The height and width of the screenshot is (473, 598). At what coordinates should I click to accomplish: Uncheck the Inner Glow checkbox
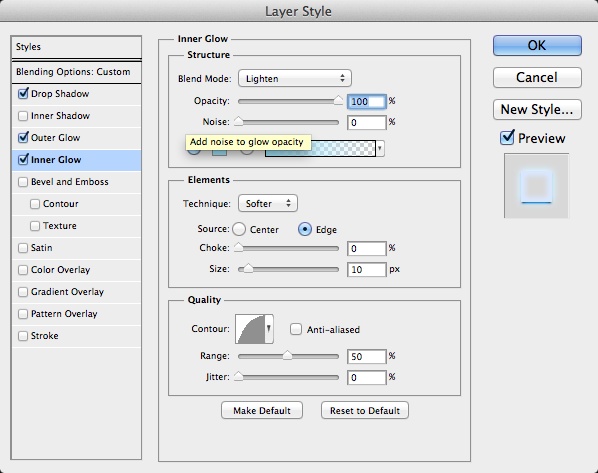pyautogui.click(x=23, y=159)
